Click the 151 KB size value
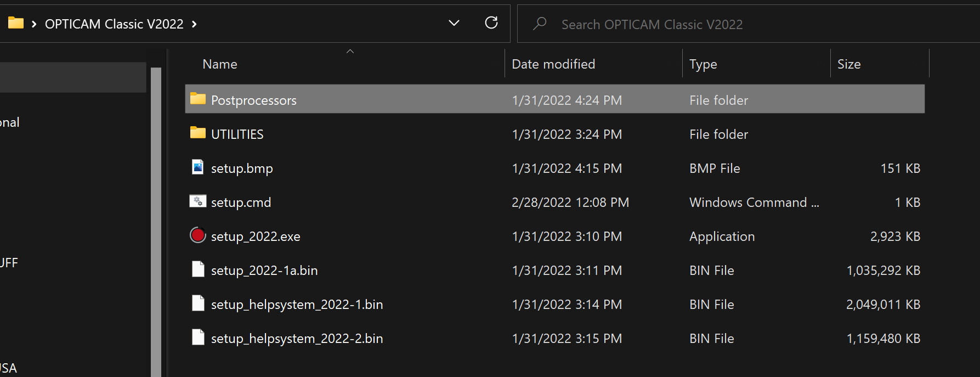The image size is (980, 377). click(900, 168)
